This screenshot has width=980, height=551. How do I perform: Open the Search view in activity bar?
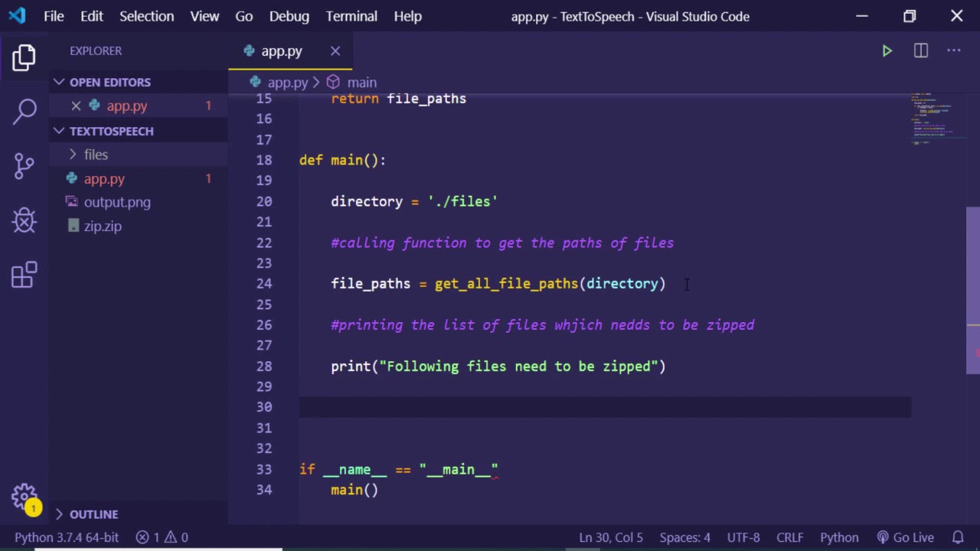point(24,111)
